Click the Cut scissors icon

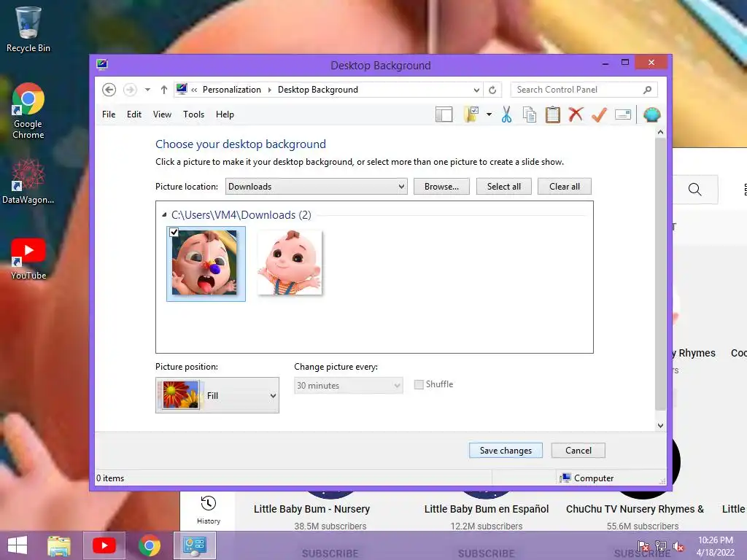pos(506,114)
